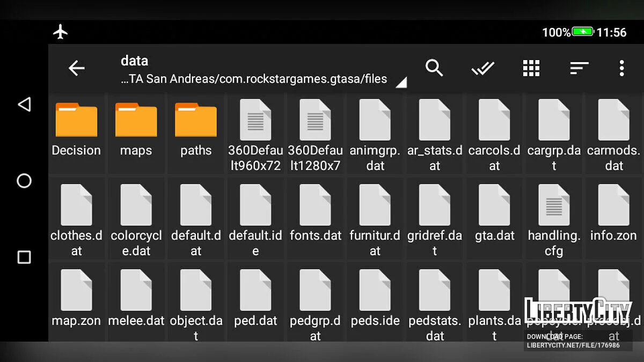The height and width of the screenshot is (362, 644).
Task: Tap the back arrow in toolbar
Action: click(x=77, y=68)
